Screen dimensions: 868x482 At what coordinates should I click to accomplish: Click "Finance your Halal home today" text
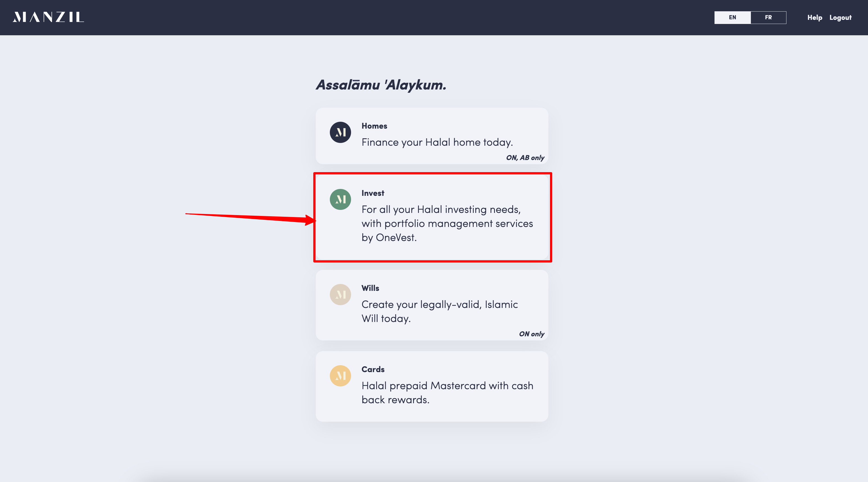(437, 142)
